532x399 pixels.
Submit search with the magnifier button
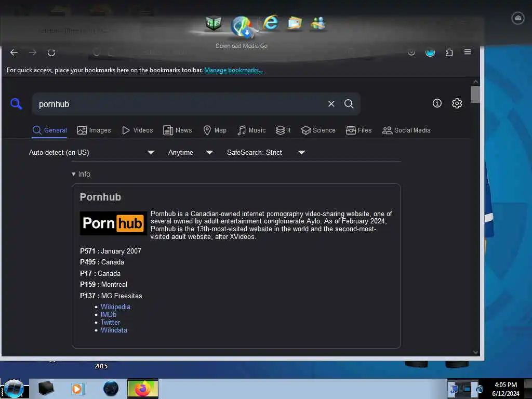click(x=349, y=104)
